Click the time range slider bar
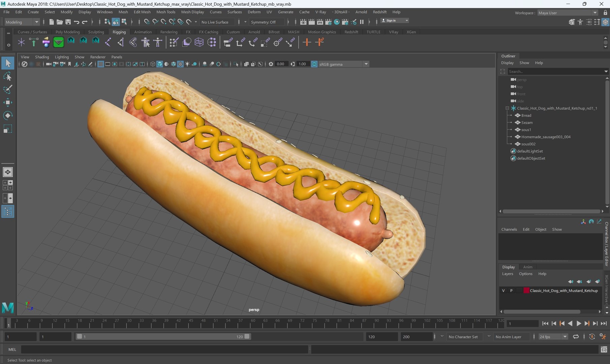The image size is (610, 364). pos(163,337)
